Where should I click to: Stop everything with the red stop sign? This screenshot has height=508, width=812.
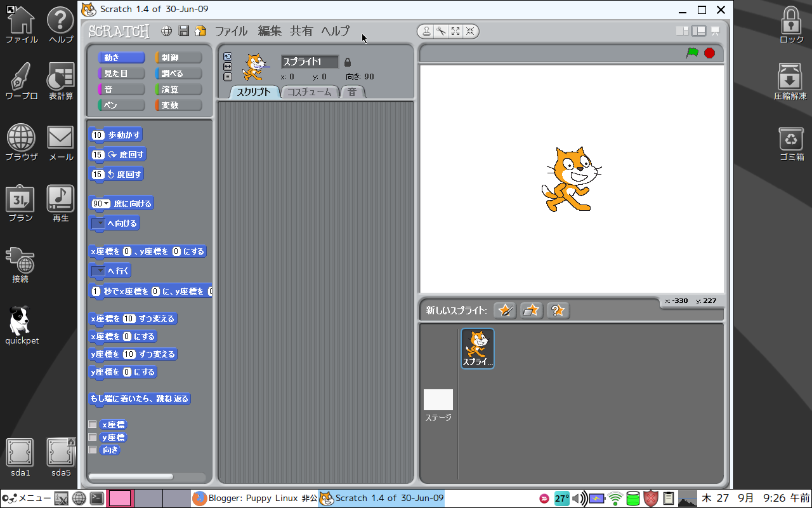click(x=709, y=53)
